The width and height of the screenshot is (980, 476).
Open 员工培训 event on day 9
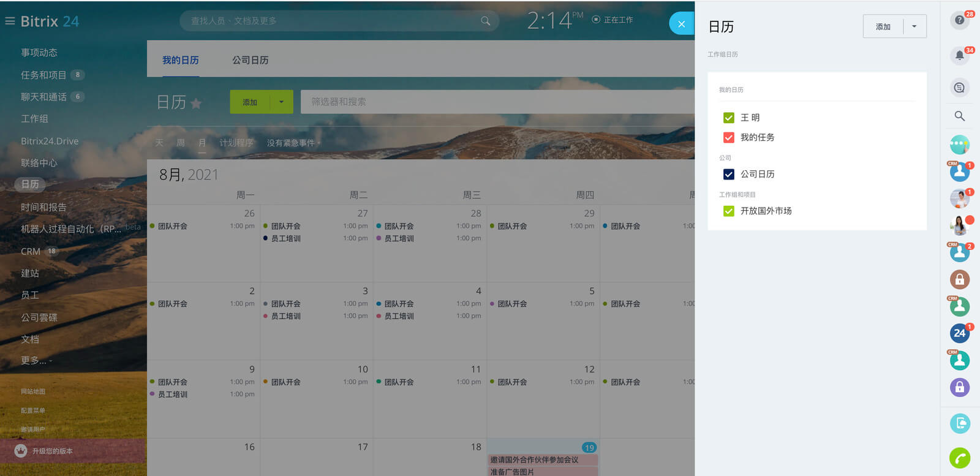point(173,395)
